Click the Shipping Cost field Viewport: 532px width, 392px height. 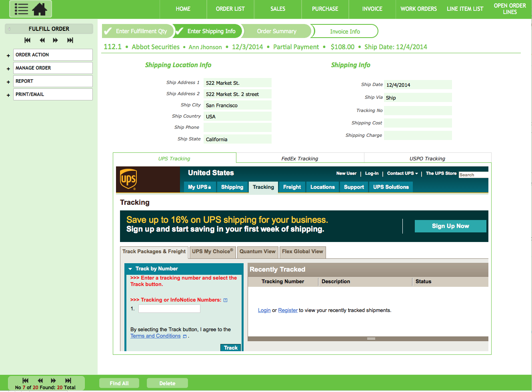pyautogui.click(x=418, y=123)
